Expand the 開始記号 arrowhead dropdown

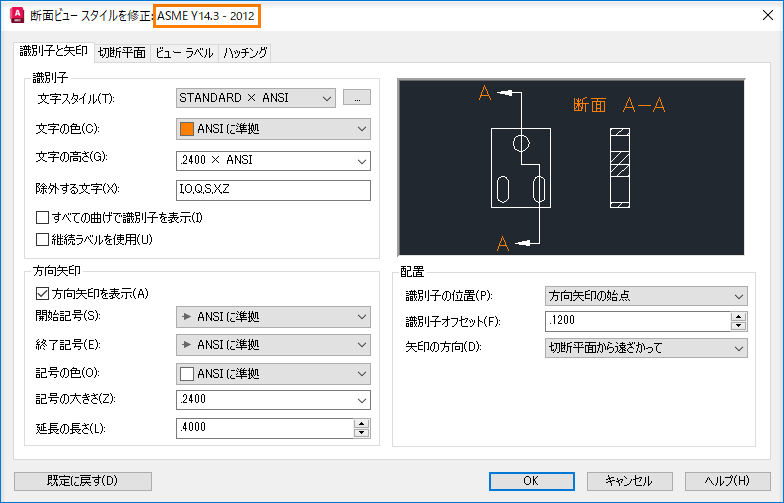click(x=273, y=317)
